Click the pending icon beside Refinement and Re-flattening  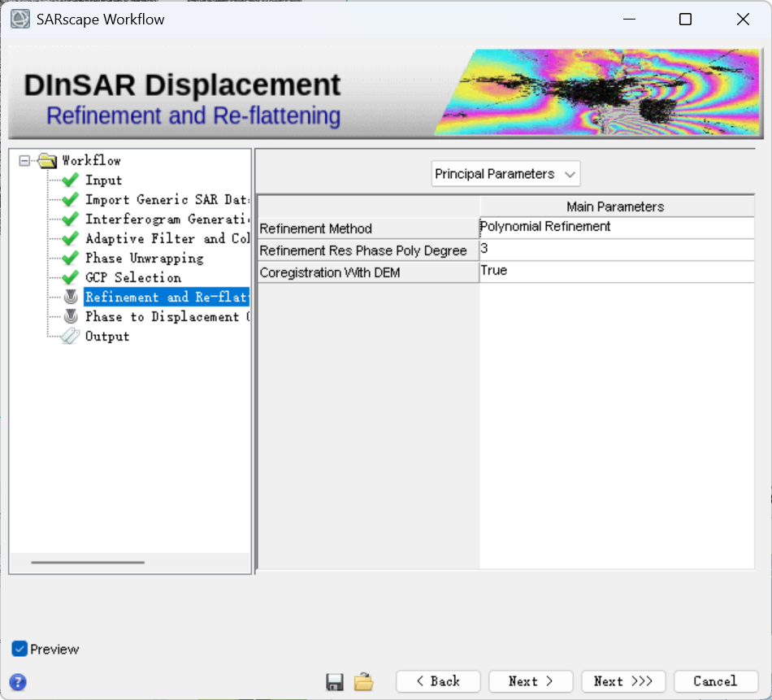[71, 297]
